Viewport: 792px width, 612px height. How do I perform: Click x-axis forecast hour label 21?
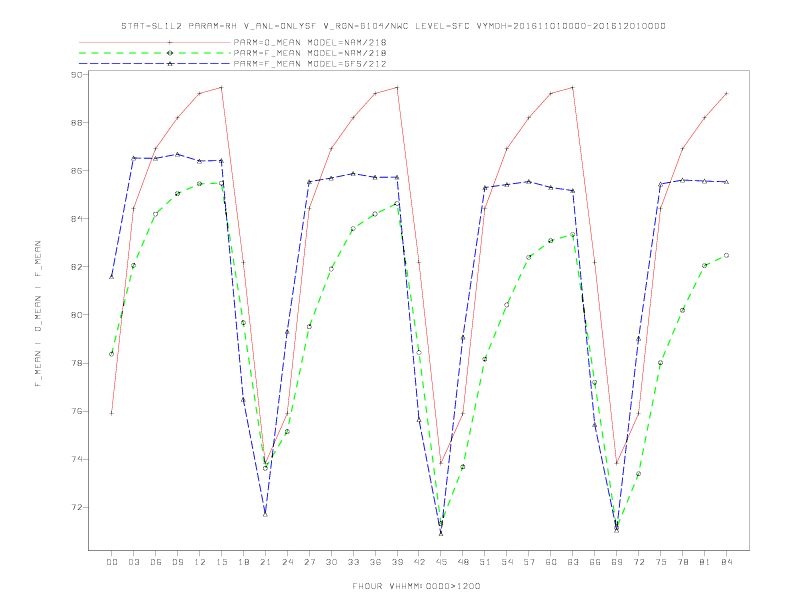(x=265, y=562)
